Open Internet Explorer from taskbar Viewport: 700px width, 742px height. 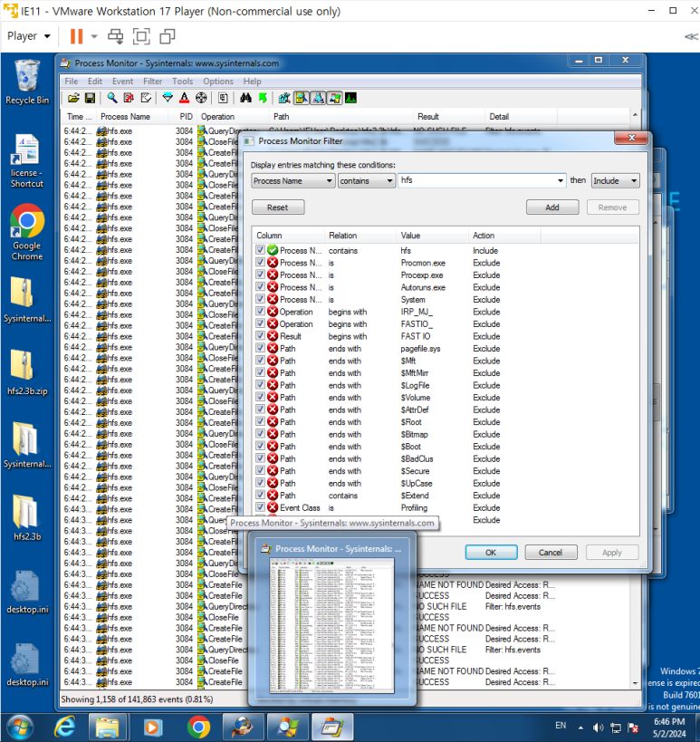65,727
